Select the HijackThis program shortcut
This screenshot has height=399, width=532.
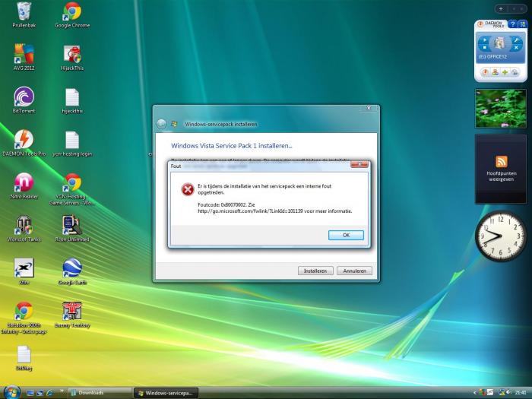pyautogui.click(x=72, y=58)
